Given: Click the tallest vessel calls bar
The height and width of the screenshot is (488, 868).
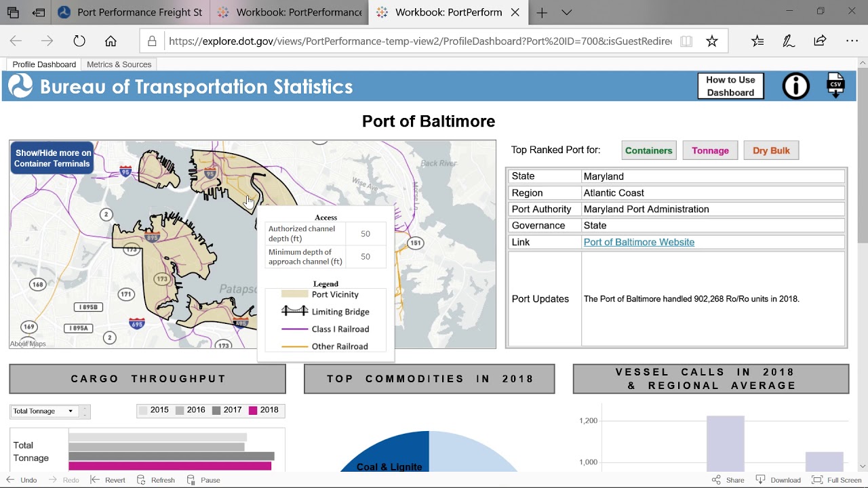Looking at the screenshot, I should coord(725,444).
